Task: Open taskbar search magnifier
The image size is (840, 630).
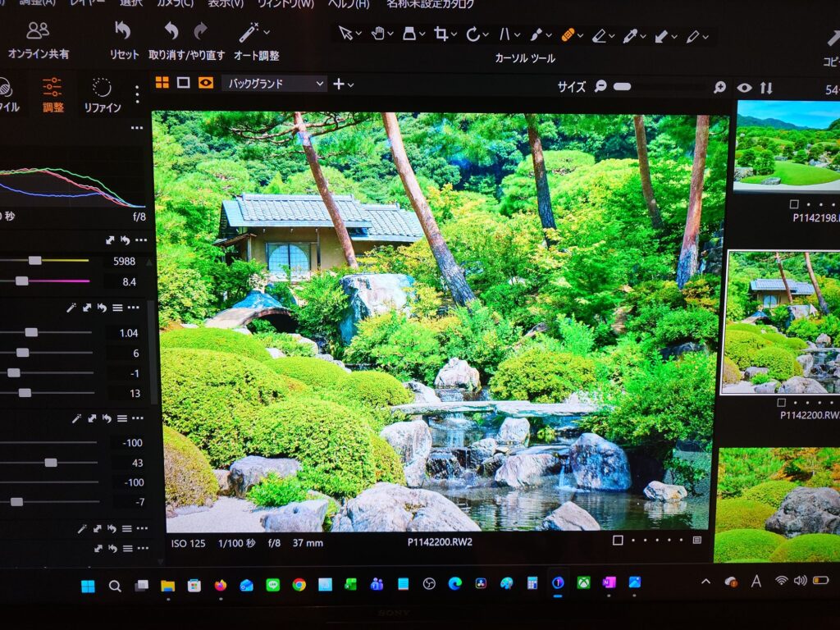Action: pyautogui.click(x=115, y=586)
